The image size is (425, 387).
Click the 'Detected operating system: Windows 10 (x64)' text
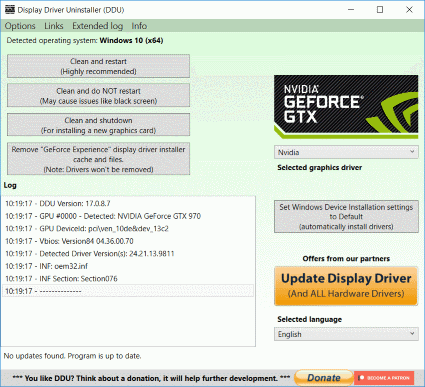[85, 41]
